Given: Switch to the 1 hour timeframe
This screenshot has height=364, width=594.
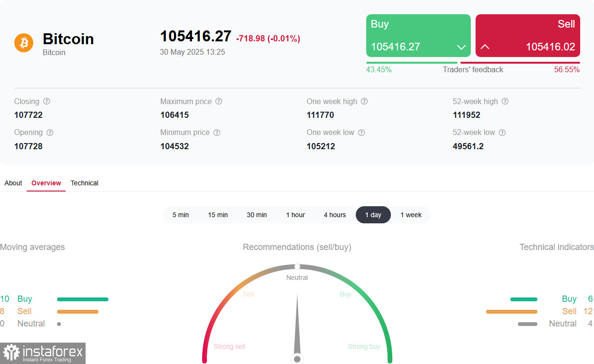Looking at the screenshot, I should coord(295,215).
